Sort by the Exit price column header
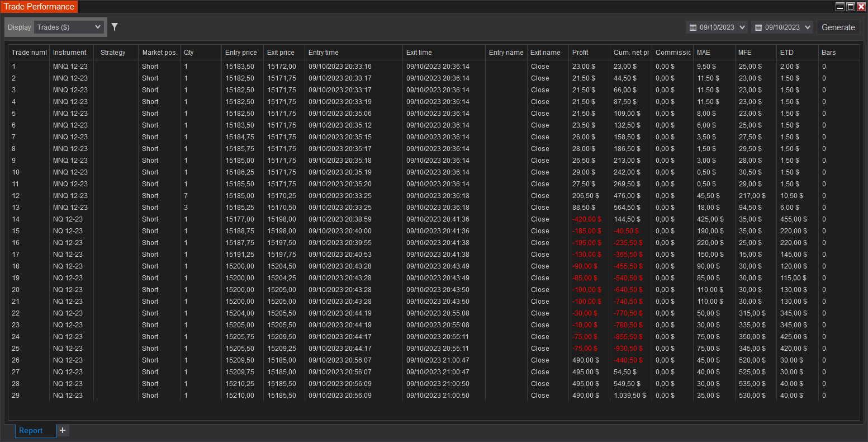 pos(284,53)
